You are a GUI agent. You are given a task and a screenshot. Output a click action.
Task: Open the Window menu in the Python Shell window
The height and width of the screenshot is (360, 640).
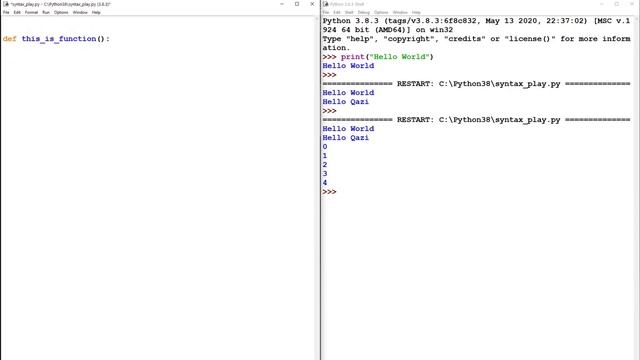(400, 13)
